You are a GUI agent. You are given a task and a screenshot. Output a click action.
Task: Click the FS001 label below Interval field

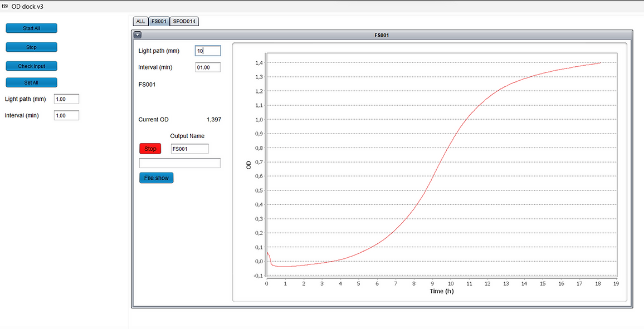(x=147, y=85)
